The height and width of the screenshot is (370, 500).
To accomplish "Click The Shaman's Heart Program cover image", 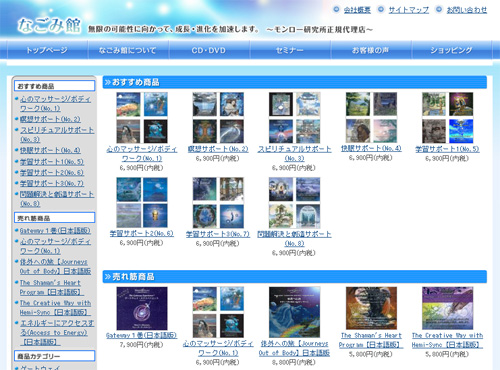I will click(x=371, y=308).
